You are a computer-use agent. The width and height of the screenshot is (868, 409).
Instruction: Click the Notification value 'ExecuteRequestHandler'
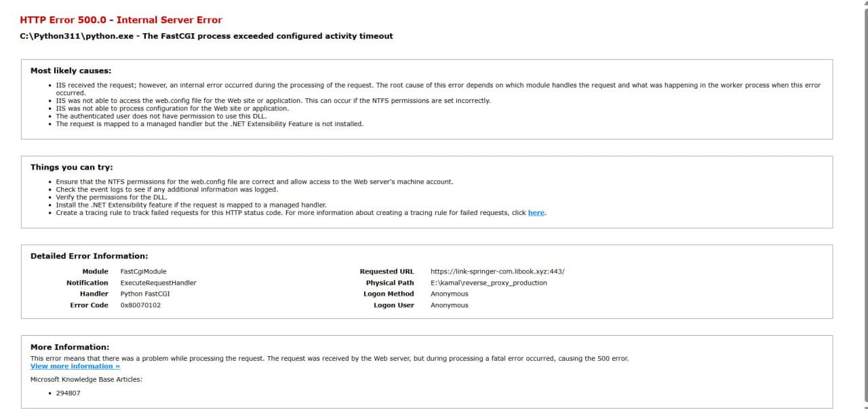click(x=158, y=283)
